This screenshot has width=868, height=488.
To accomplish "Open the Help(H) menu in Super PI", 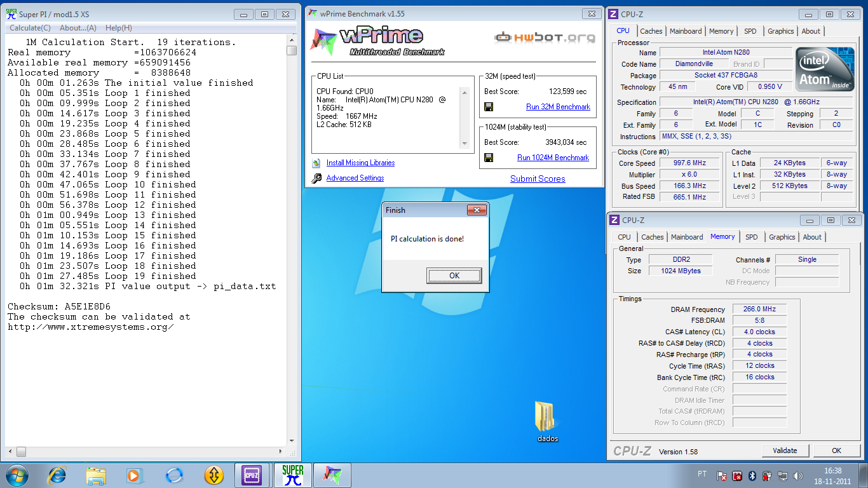I will click(x=119, y=28).
